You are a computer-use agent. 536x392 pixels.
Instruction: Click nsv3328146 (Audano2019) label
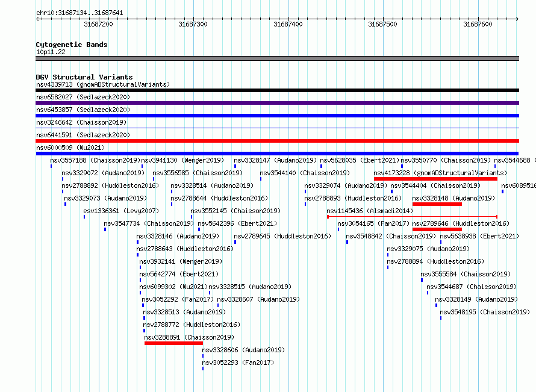(x=178, y=236)
